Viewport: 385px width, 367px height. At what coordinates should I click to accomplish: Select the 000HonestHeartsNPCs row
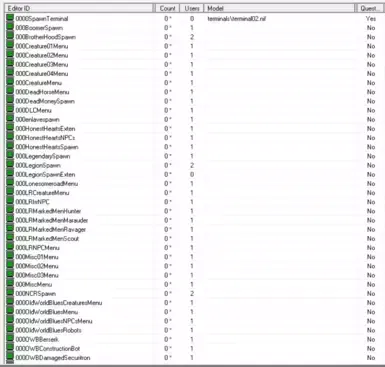[45, 138]
